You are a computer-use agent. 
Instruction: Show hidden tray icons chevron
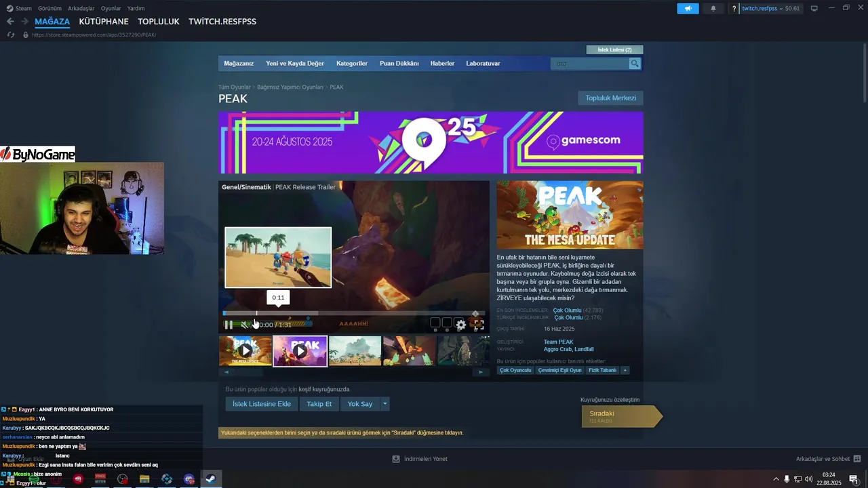776,479
